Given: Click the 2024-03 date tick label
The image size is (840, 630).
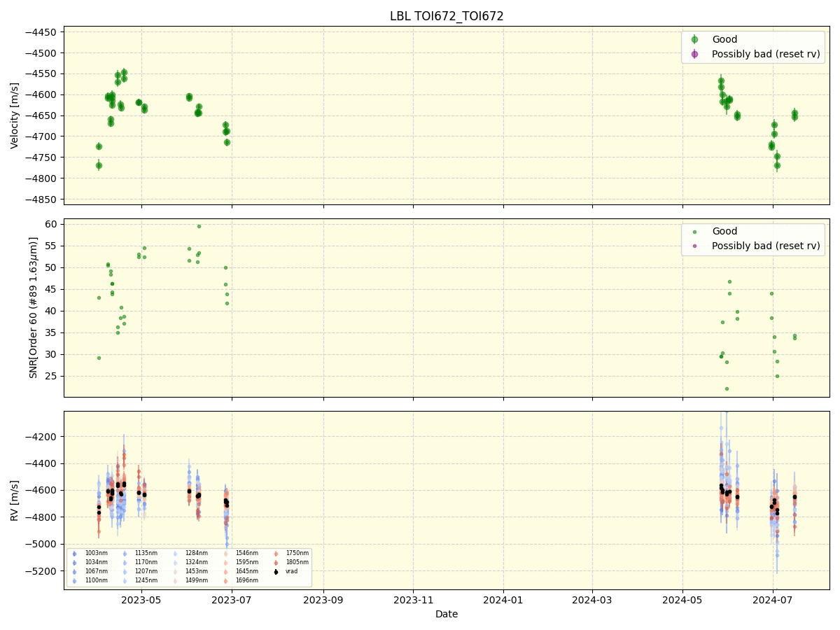Looking at the screenshot, I should tap(592, 599).
